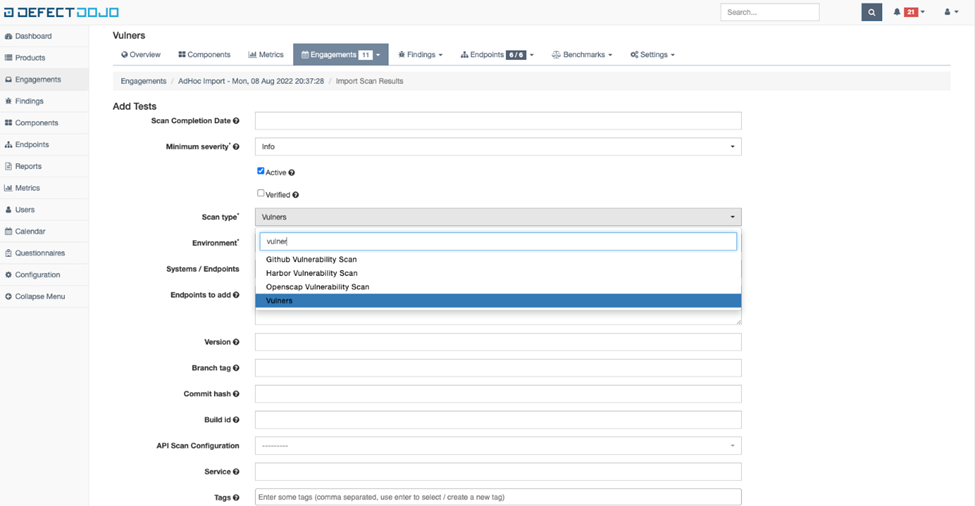Click help icon beside Minimum severity

pos(236,147)
